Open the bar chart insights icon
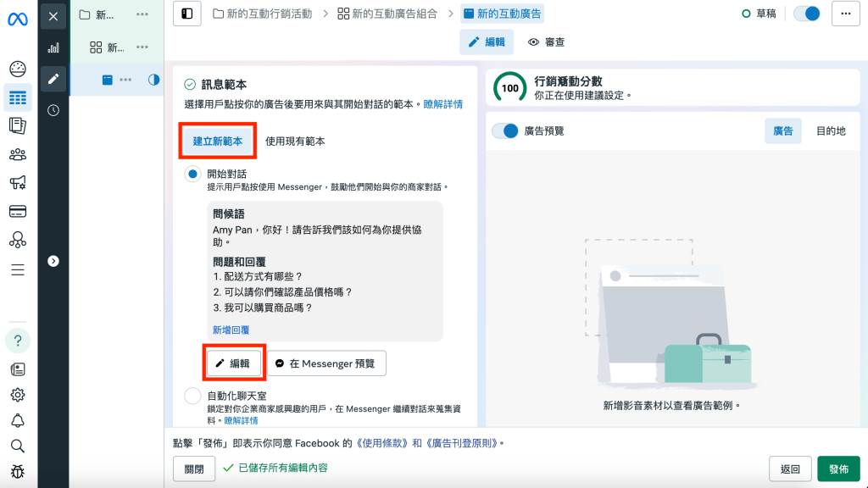 [x=53, y=47]
